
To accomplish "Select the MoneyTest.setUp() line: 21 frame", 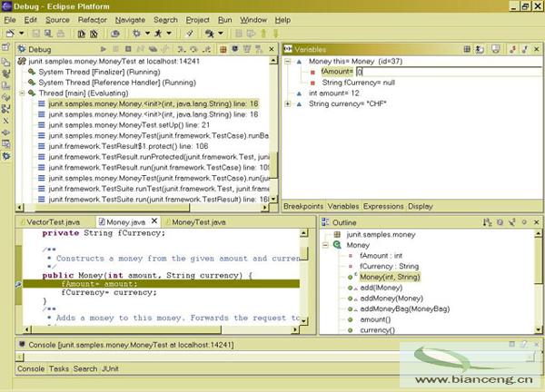I will point(129,125).
